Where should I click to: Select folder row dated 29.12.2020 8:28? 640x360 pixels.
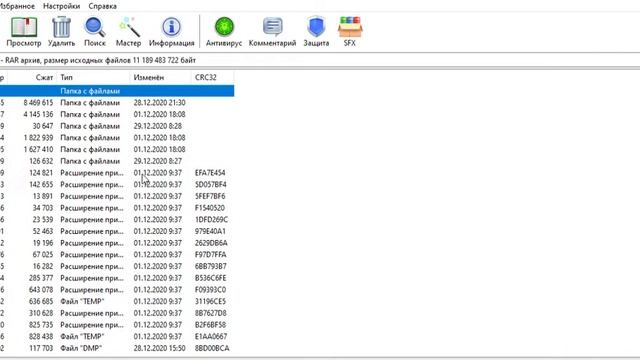pyautogui.click(x=117, y=126)
